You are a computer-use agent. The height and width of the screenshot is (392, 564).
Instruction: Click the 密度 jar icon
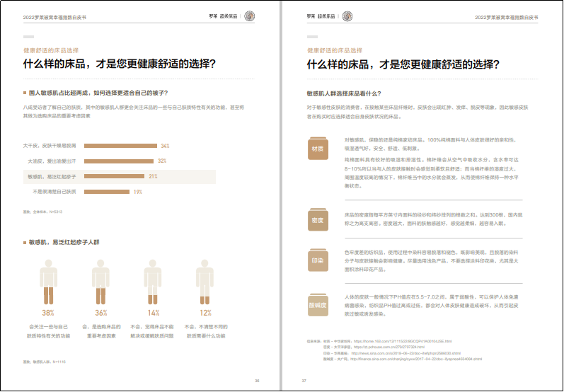318,220
